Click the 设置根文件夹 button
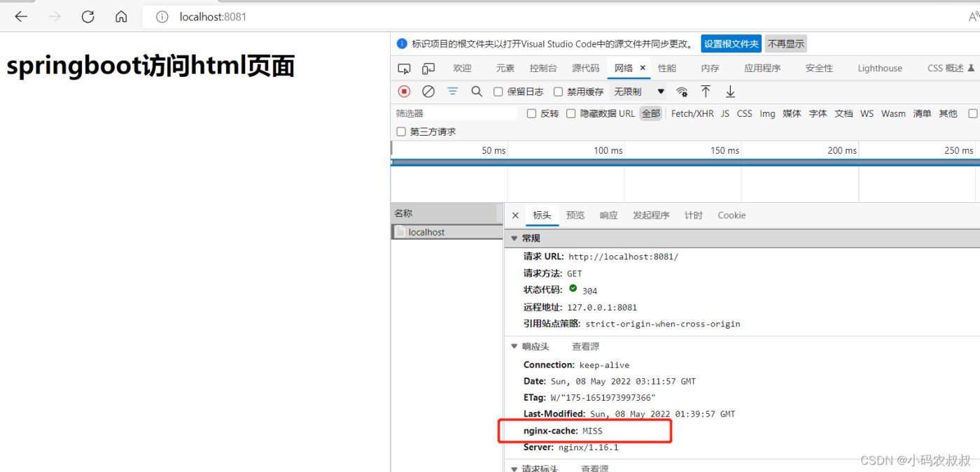The image size is (980, 472). tap(731, 44)
